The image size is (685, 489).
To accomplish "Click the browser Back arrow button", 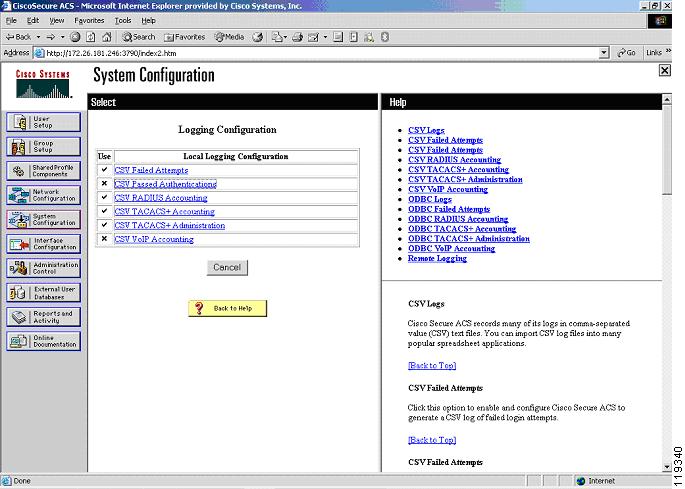I will coord(18,37).
